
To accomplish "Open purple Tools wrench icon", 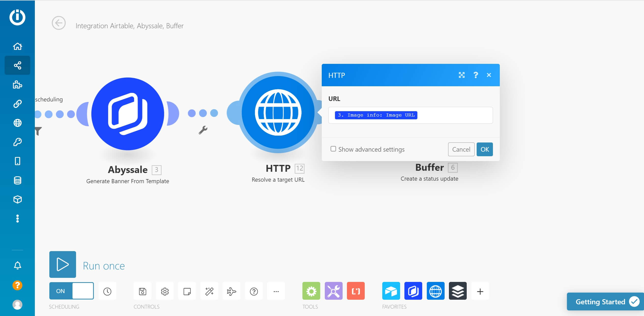I will pos(334,291).
